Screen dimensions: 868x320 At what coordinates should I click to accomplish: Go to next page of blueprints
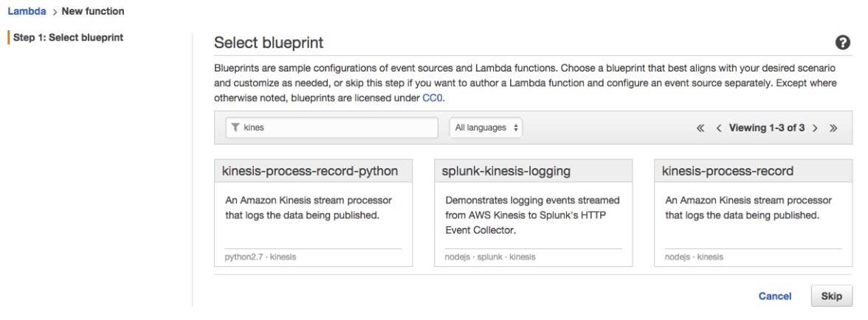(816, 128)
